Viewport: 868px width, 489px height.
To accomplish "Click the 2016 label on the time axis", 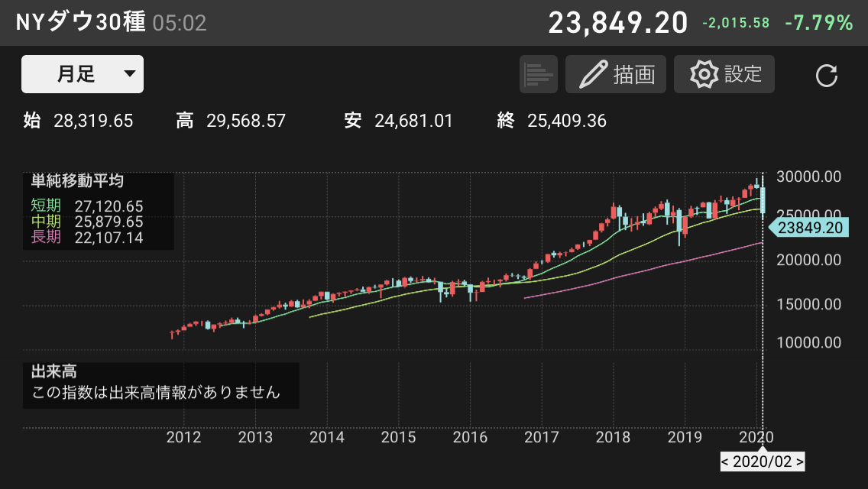I will 470,437.
